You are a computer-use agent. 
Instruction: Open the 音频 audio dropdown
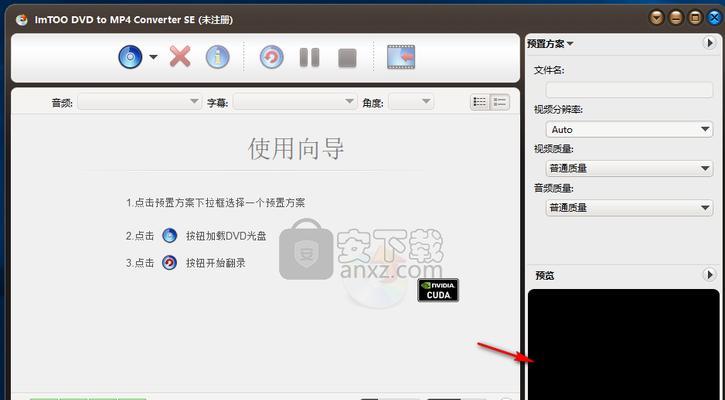[x=140, y=102]
